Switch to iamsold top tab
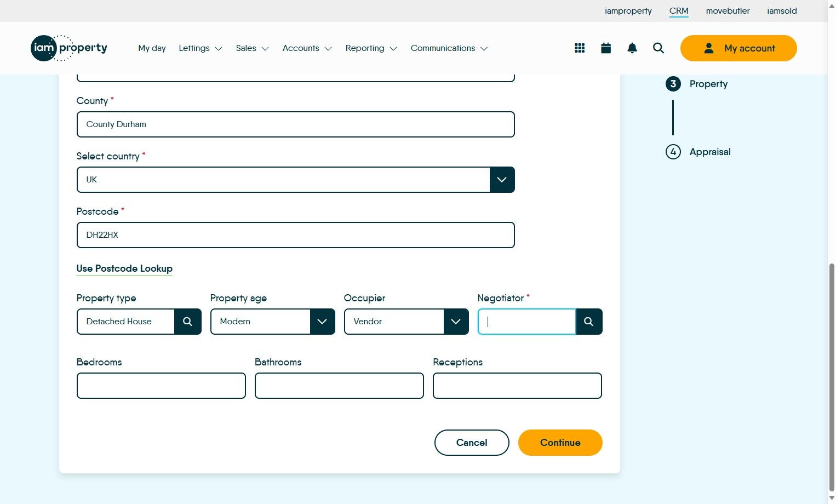The height and width of the screenshot is (504, 836). (782, 11)
